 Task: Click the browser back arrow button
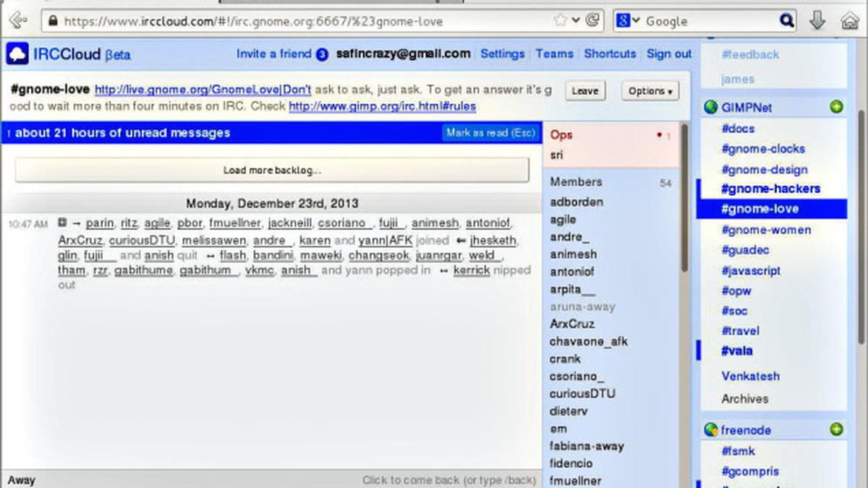pyautogui.click(x=17, y=20)
